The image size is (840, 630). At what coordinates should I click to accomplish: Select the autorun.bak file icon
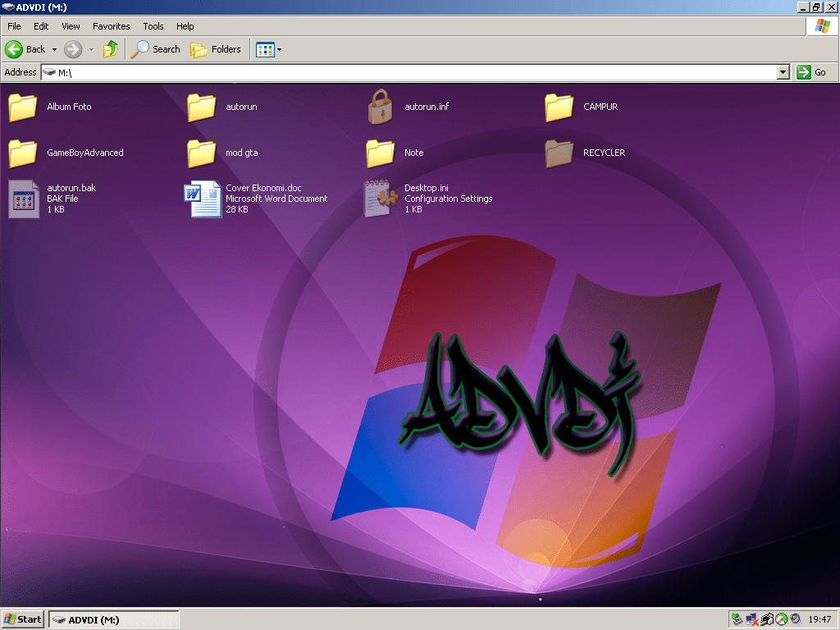pos(23,199)
